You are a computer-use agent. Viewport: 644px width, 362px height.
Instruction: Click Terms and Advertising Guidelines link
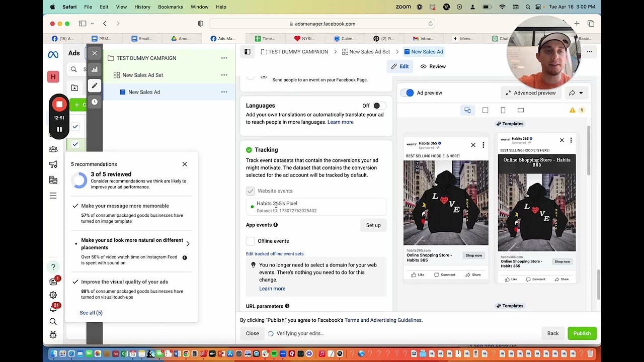click(x=383, y=320)
